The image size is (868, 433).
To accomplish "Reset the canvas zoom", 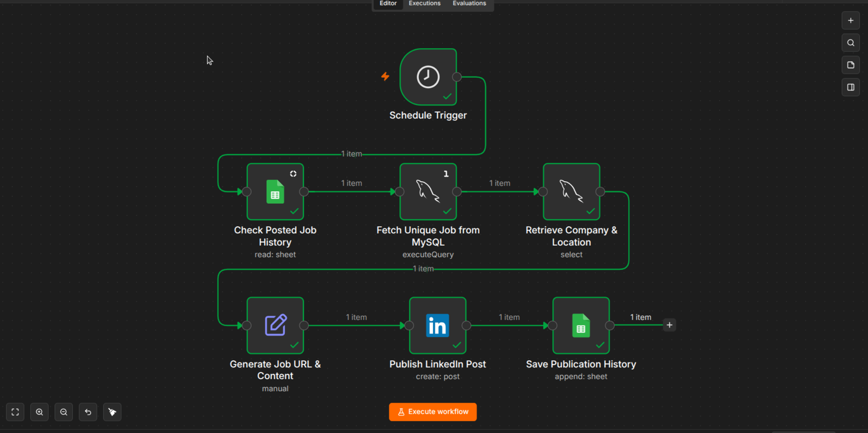I will (x=88, y=412).
